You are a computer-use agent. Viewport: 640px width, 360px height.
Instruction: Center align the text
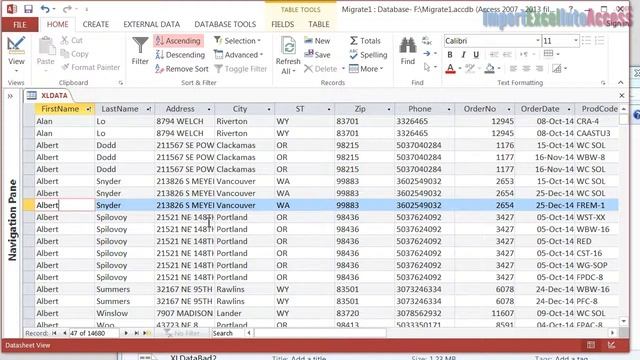click(x=527, y=69)
